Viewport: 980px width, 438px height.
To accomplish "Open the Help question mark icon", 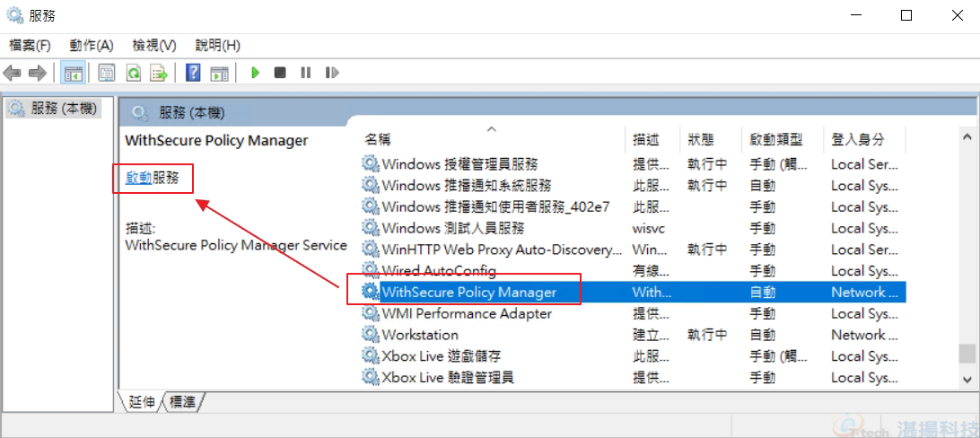I will [194, 73].
